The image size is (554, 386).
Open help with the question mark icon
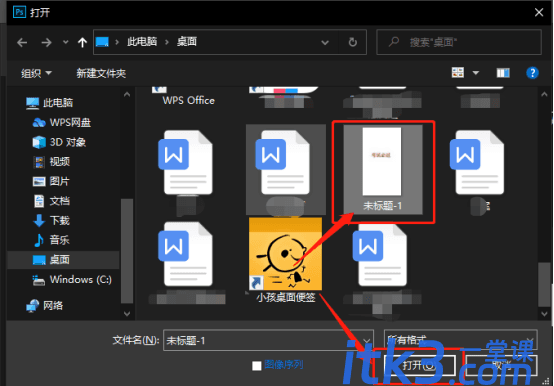point(532,73)
